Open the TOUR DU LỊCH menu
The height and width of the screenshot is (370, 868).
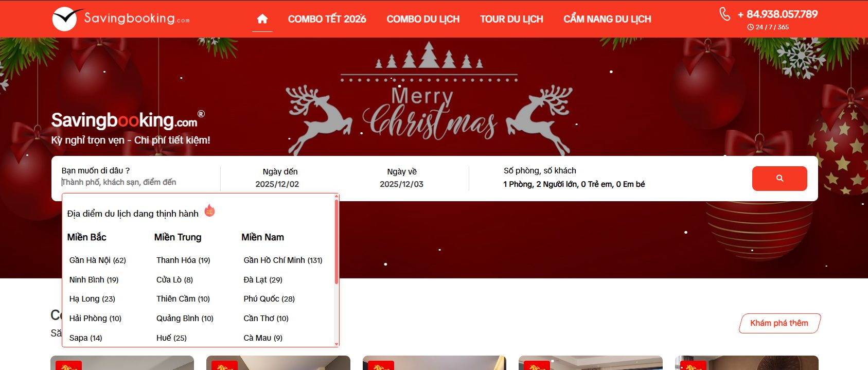511,19
